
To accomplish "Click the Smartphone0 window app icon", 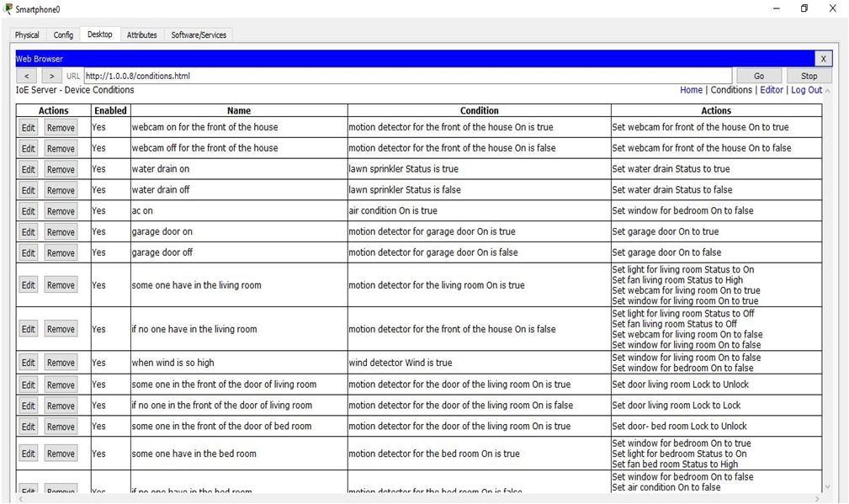I will click(x=8, y=8).
